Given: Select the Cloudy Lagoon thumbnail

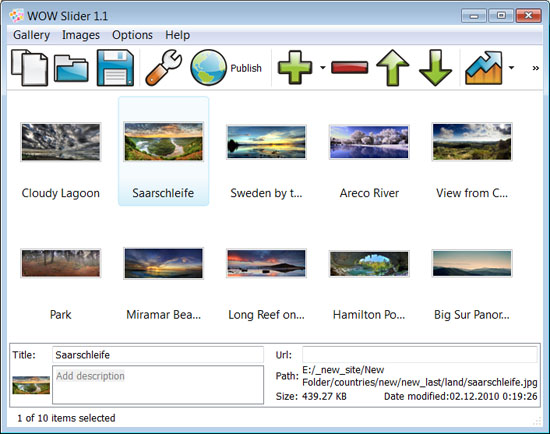Looking at the screenshot, I should (x=61, y=142).
